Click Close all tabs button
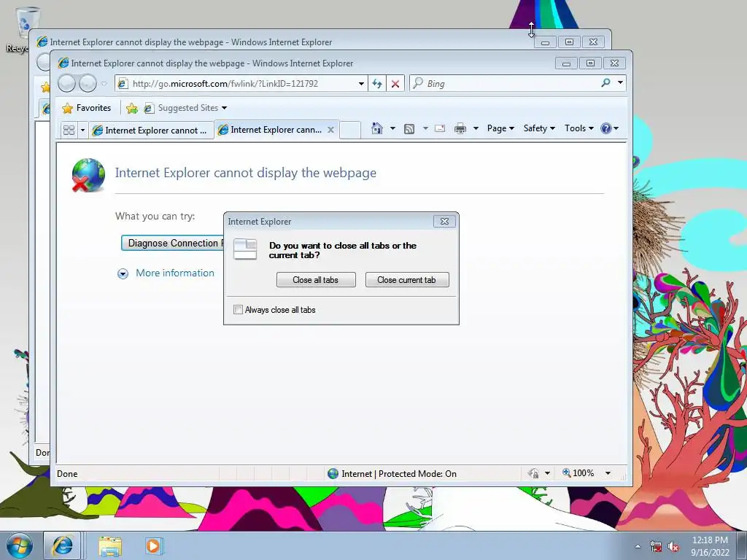The height and width of the screenshot is (560, 747). [x=316, y=280]
